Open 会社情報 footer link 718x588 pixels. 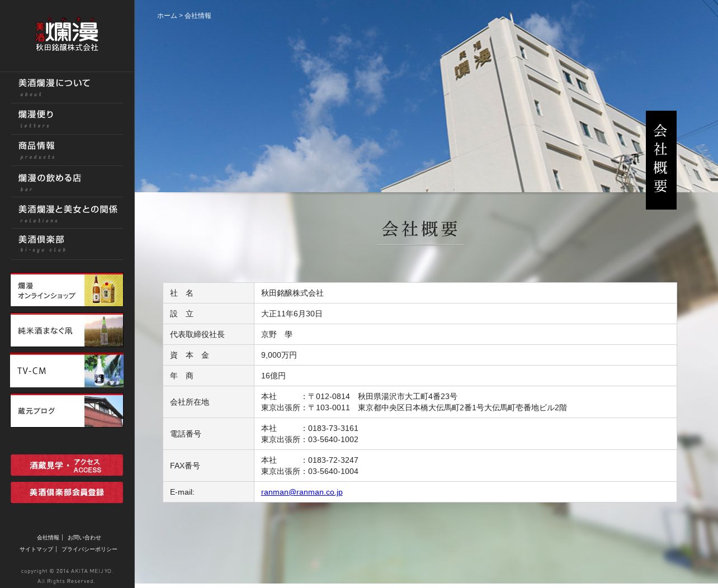click(48, 538)
